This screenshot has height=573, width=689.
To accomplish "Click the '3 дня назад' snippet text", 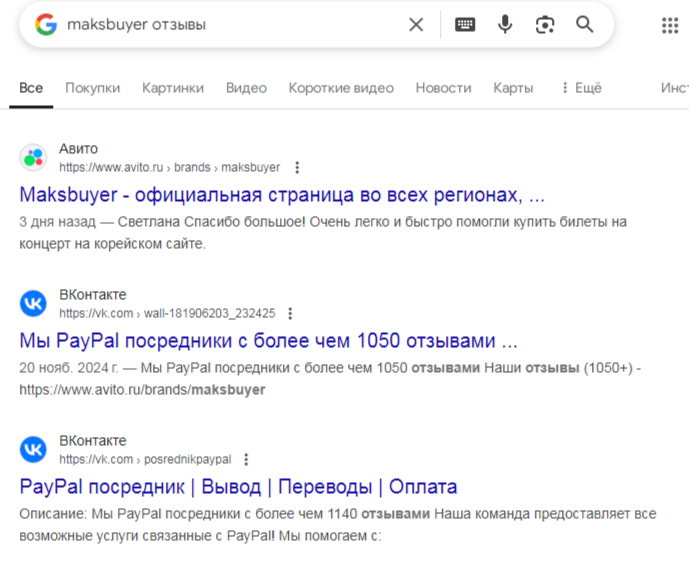I will click(x=57, y=222).
